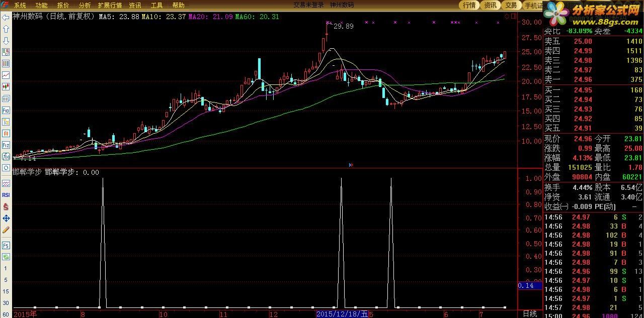Click the up arrow icon in left sidebar
The width and height of the screenshot is (644, 318).
[6, 29]
